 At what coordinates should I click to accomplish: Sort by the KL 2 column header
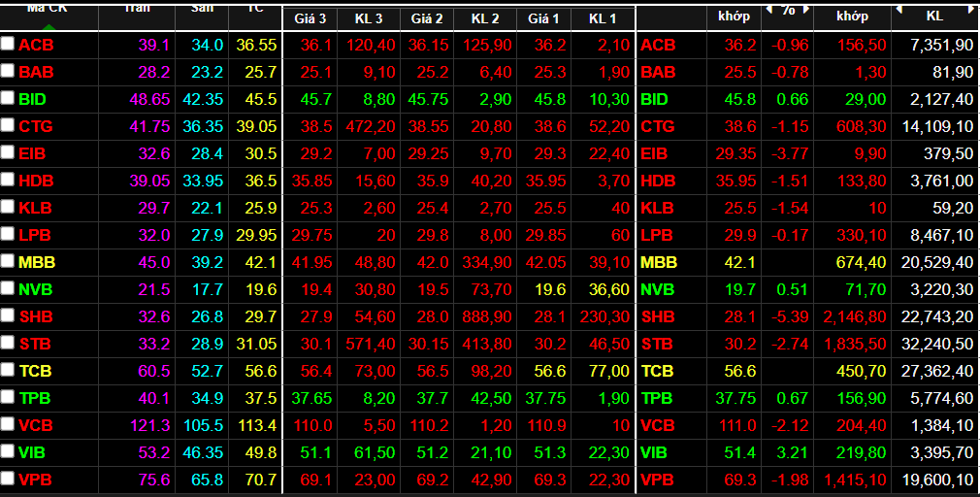point(484,17)
